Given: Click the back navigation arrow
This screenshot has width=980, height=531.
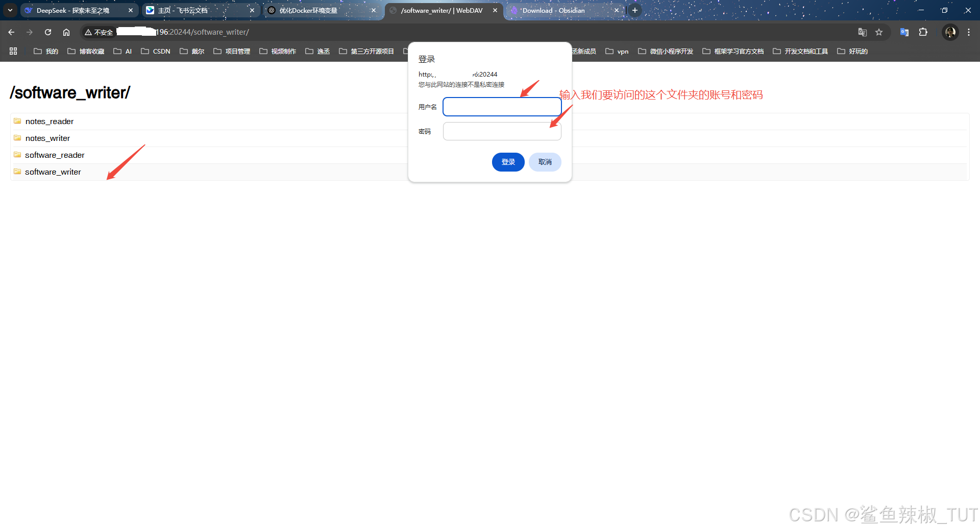Looking at the screenshot, I should (11, 32).
